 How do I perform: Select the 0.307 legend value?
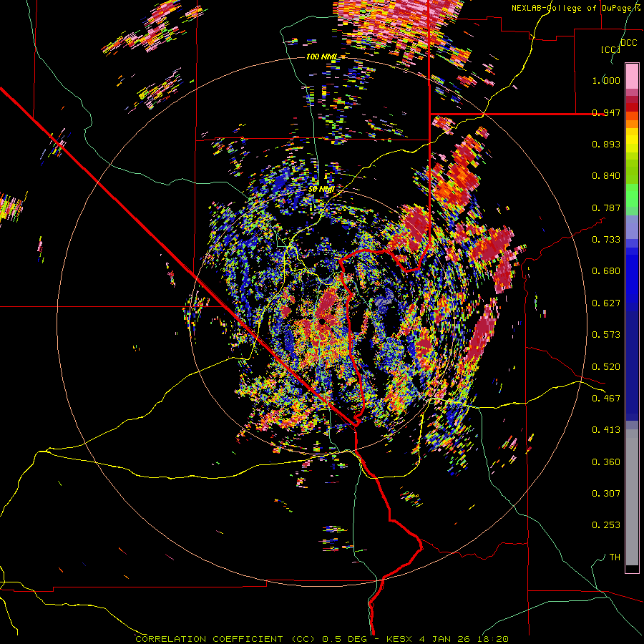click(606, 494)
